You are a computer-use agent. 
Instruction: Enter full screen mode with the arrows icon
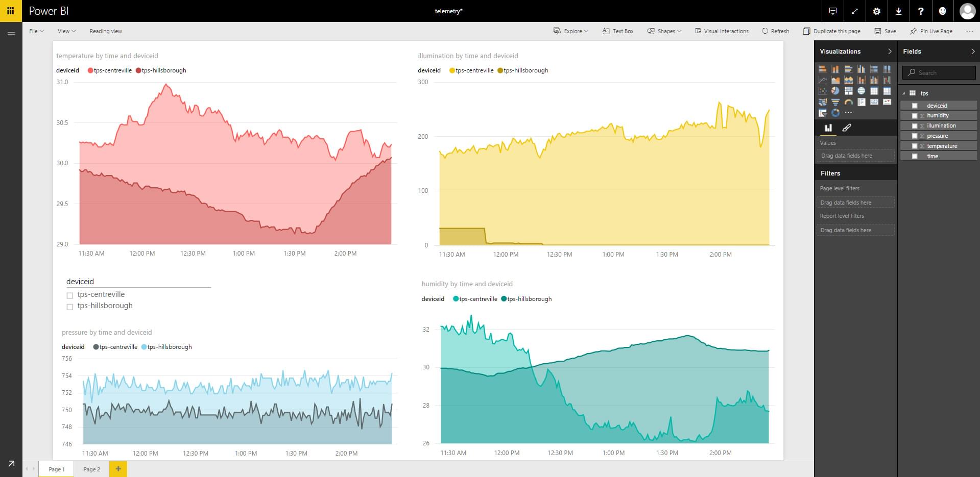click(x=854, y=11)
